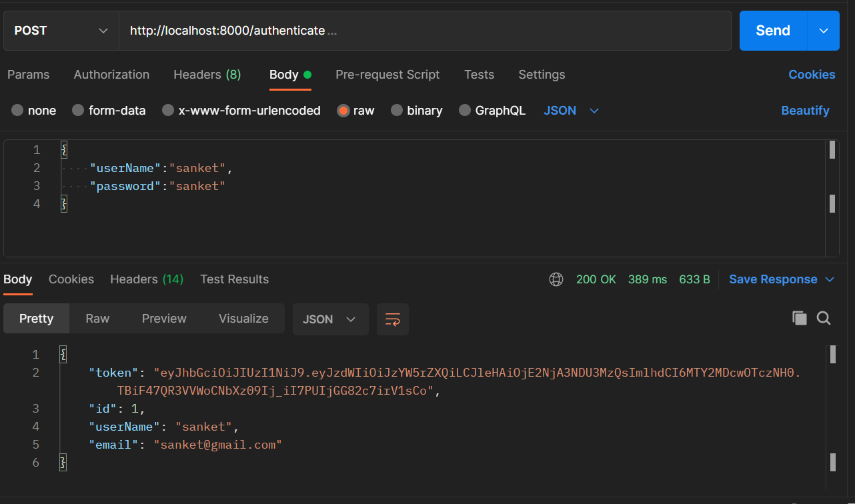Open the Send options dropdown arrow
Viewport: 855px width, 504px height.
824,31
